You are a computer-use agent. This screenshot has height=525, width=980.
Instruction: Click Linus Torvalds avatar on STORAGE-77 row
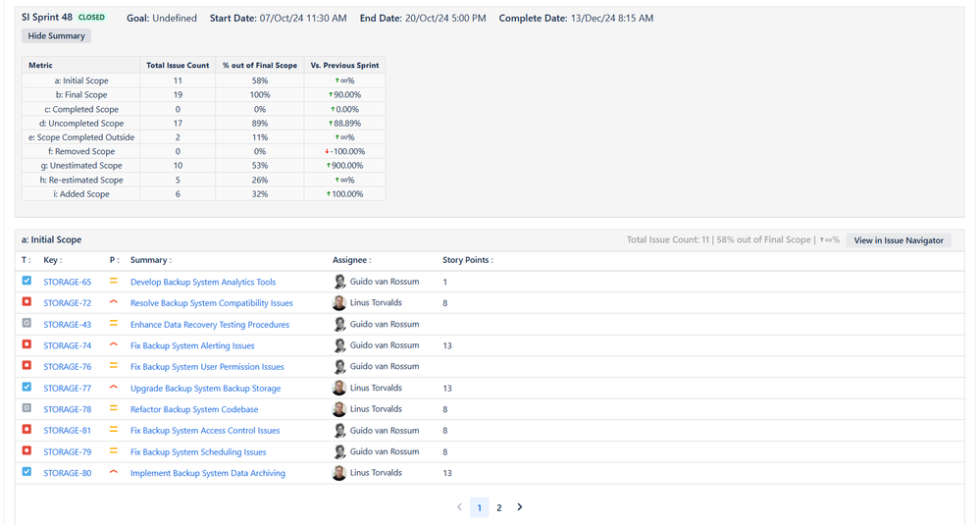pyautogui.click(x=339, y=389)
